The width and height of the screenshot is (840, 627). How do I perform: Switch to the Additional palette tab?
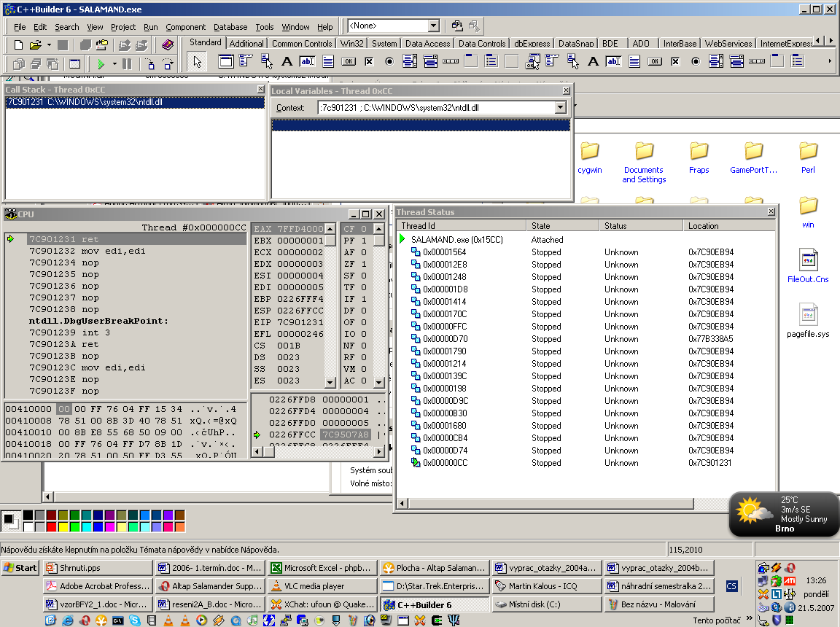coord(246,43)
